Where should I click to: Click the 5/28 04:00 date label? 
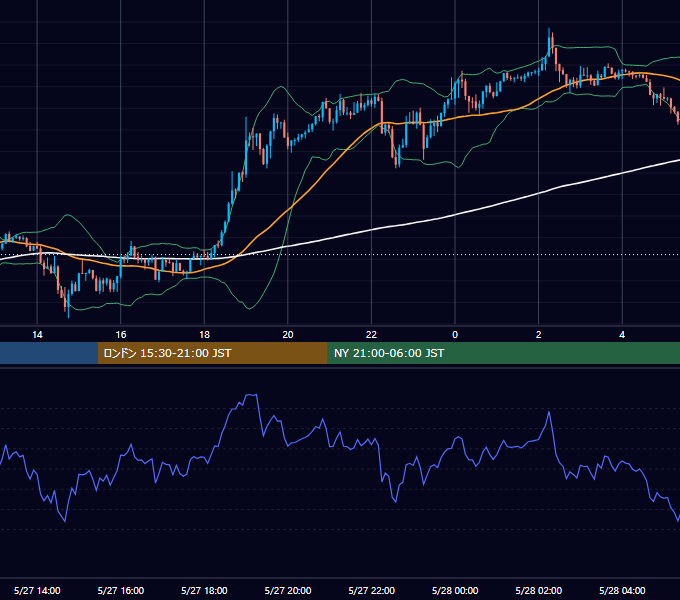coord(622,590)
